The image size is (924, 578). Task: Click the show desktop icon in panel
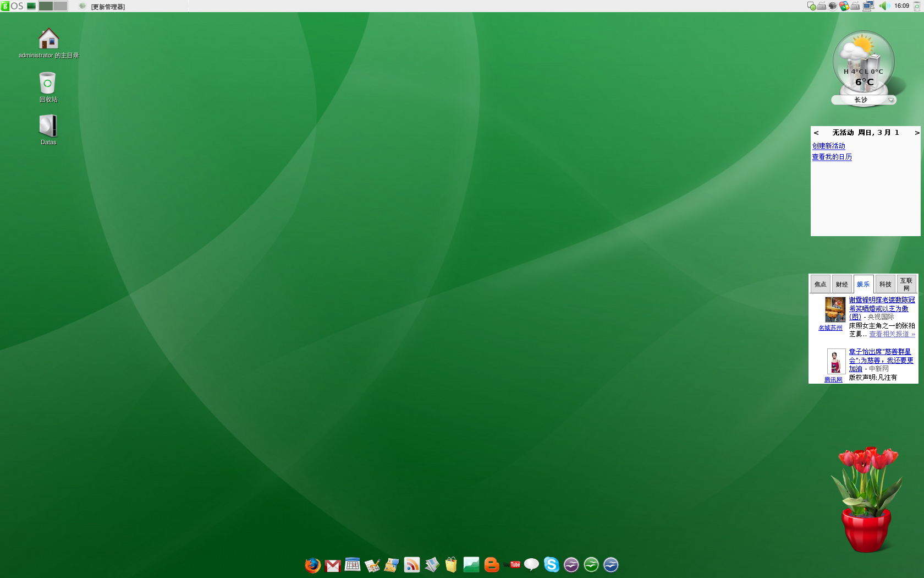31,6
